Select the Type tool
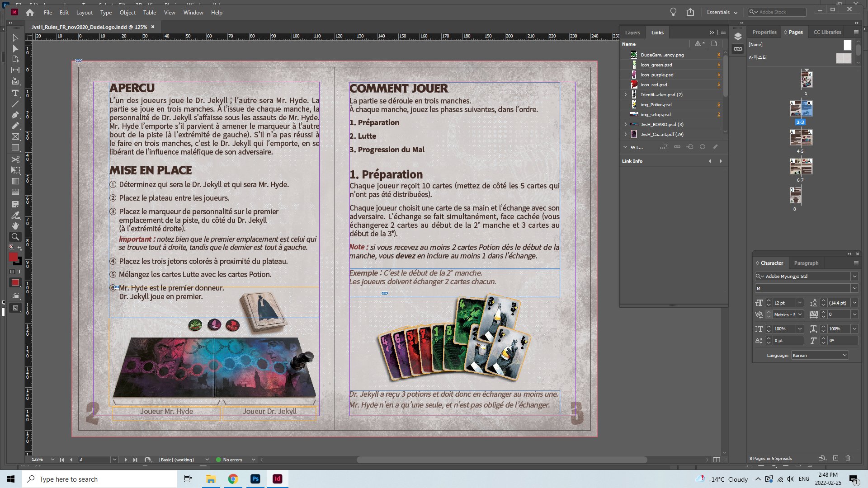 pyautogui.click(x=15, y=93)
